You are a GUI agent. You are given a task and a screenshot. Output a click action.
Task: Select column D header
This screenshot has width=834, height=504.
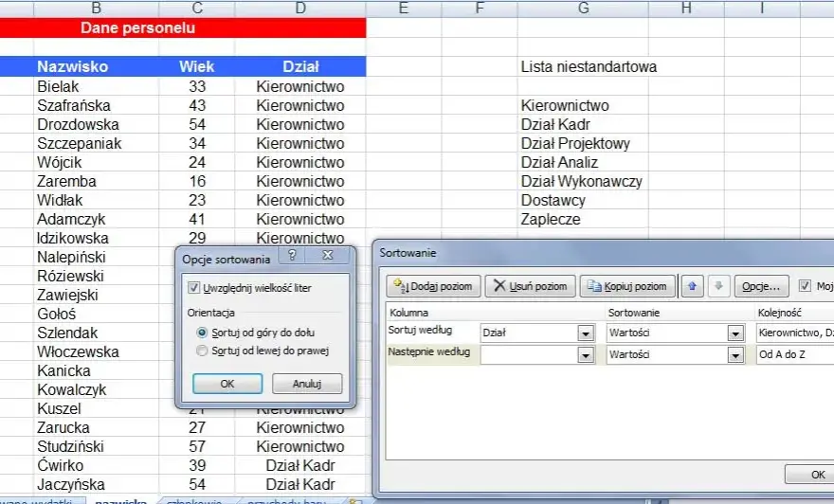point(300,8)
